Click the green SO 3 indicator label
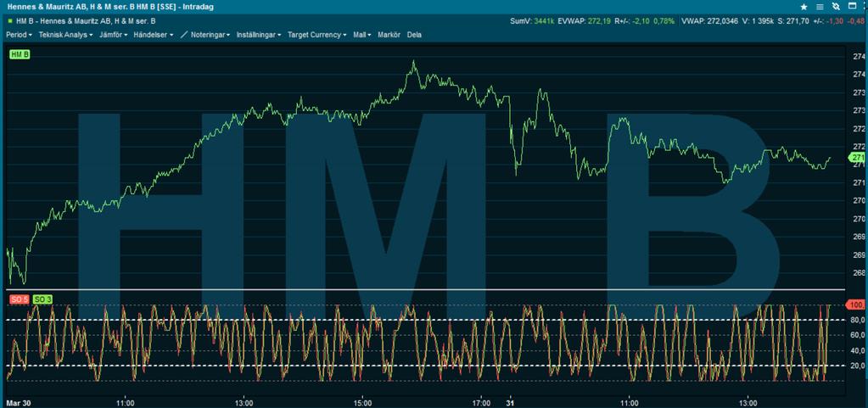The image size is (868, 408). (x=42, y=299)
